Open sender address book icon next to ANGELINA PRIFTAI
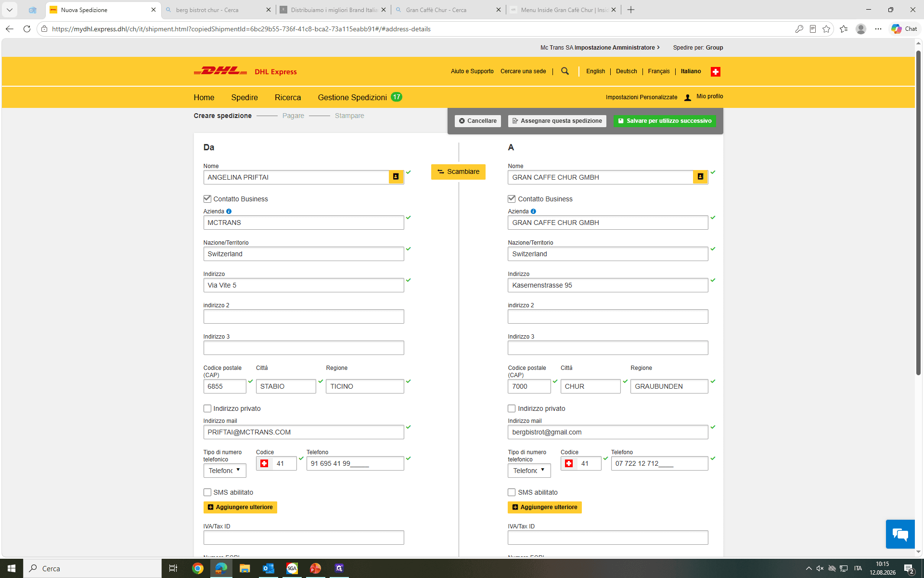The height and width of the screenshot is (578, 924). coord(396,177)
